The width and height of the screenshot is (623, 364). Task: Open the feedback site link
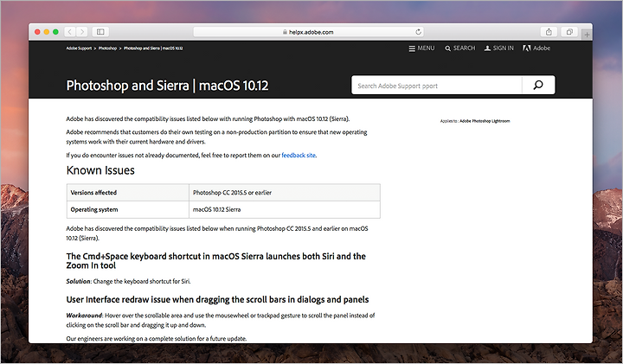[299, 156]
